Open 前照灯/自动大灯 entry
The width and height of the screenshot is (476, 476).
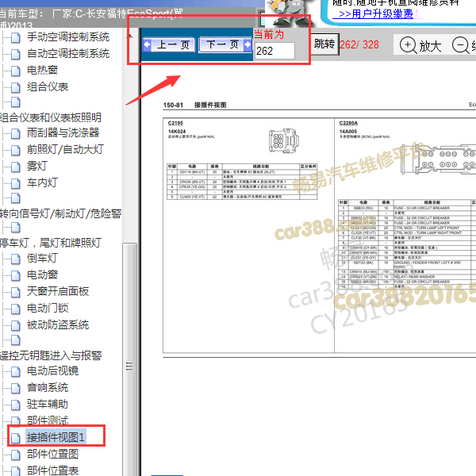point(65,149)
